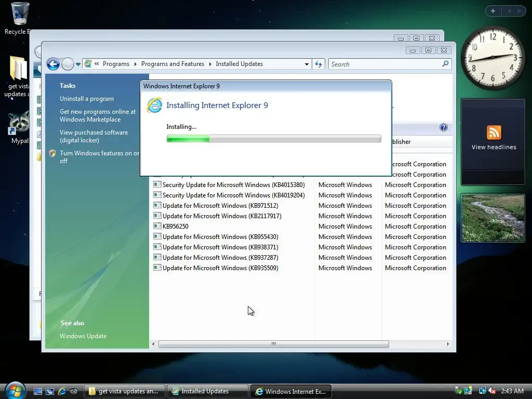
Task: Select Update for Microsoft Windows (KB2117917)
Action: [x=300, y=216]
